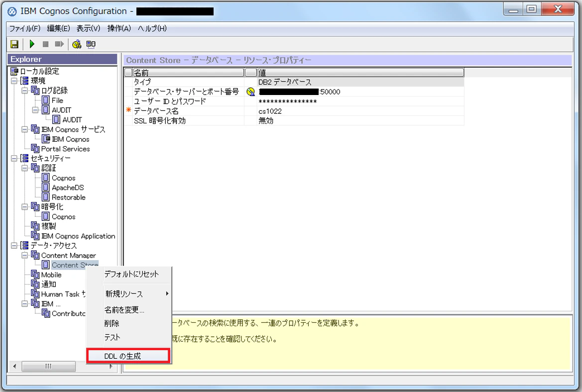Select the ローカル設定 root node icon
582x392 pixels.
click(x=14, y=71)
